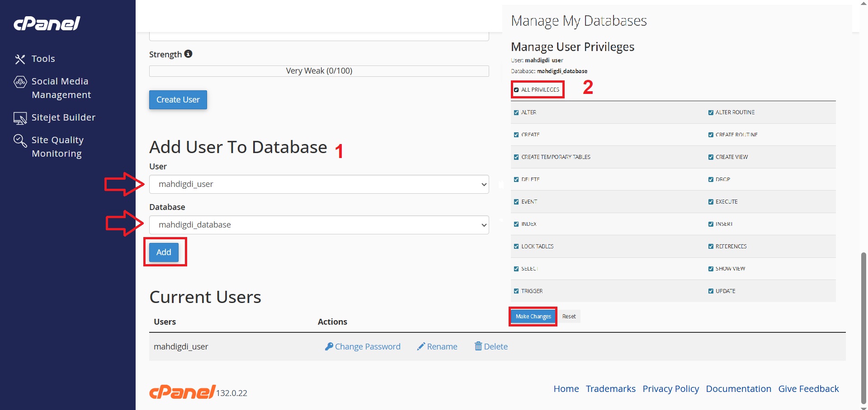The width and height of the screenshot is (868, 410).
Task: Toggle the UPDATE privilege checkbox
Action: tap(711, 291)
